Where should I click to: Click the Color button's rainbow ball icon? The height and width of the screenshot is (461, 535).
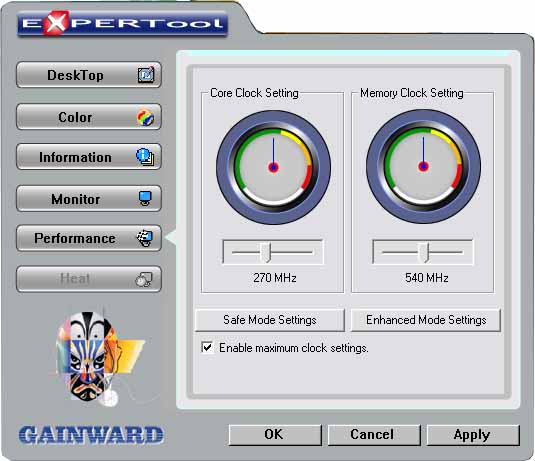(x=146, y=117)
